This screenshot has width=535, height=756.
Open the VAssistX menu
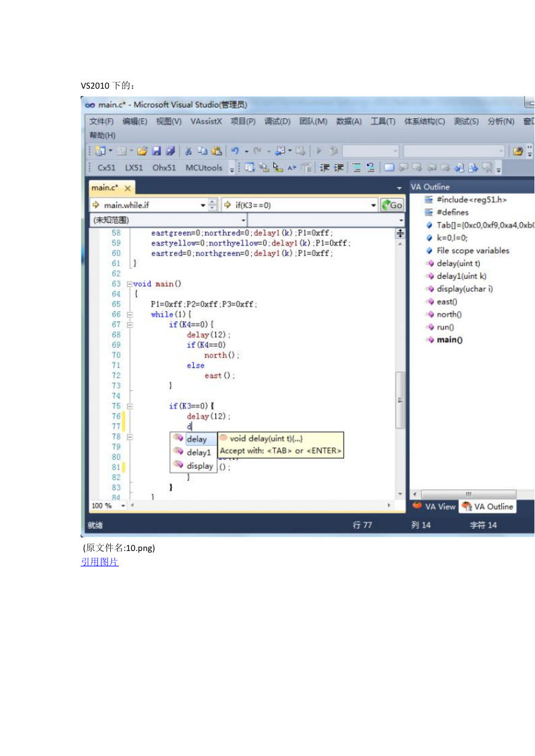point(206,121)
